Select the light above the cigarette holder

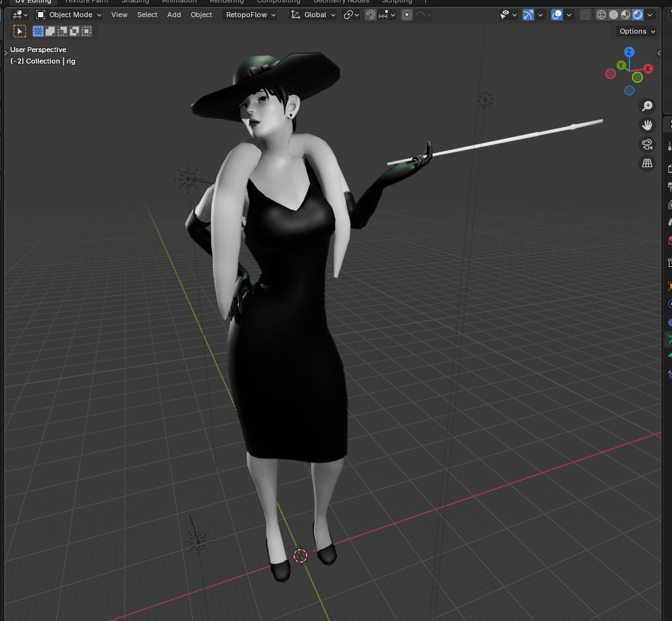485,100
